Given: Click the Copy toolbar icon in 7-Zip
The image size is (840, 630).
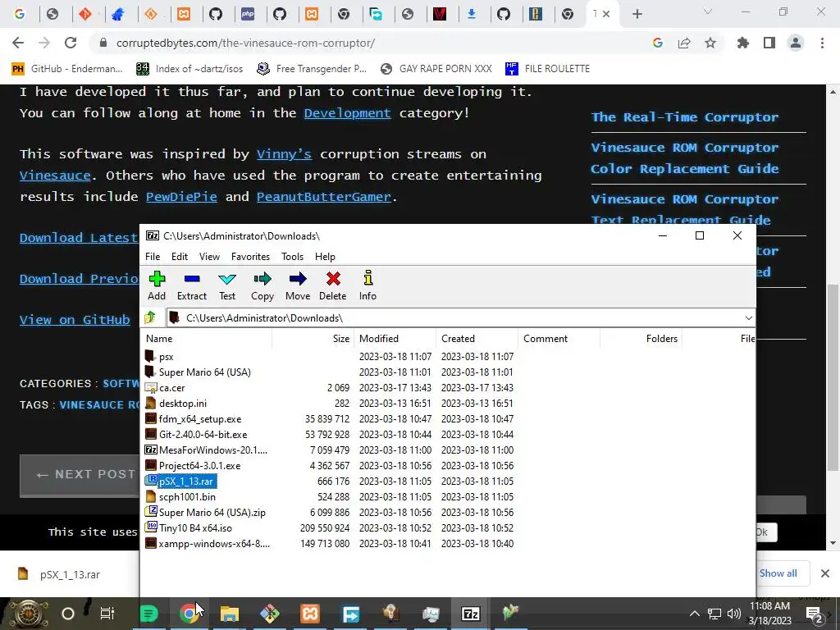Looking at the screenshot, I should [x=262, y=286].
